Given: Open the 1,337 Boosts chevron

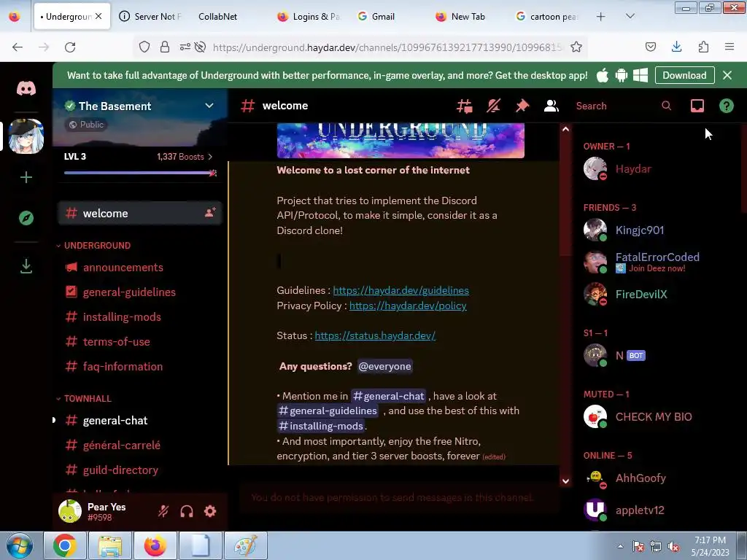Looking at the screenshot, I should (x=211, y=157).
